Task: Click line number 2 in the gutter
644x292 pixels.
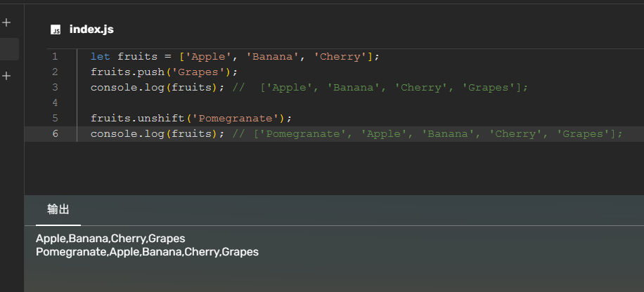Action: coord(55,72)
